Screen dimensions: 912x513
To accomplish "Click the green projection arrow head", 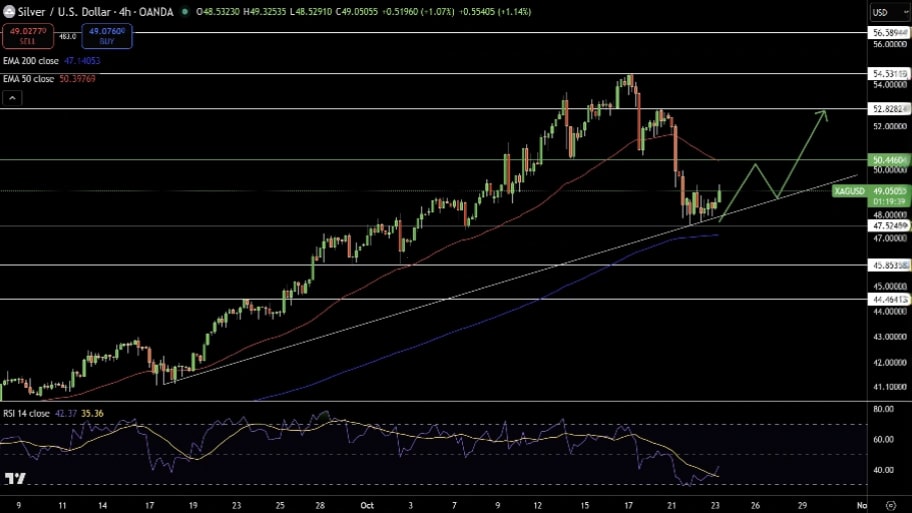I will pyautogui.click(x=824, y=113).
